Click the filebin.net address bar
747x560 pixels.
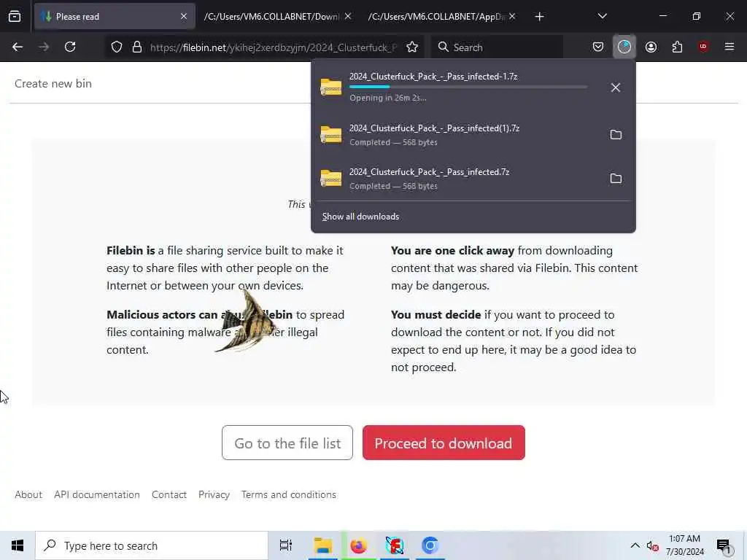pyautogui.click(x=273, y=47)
